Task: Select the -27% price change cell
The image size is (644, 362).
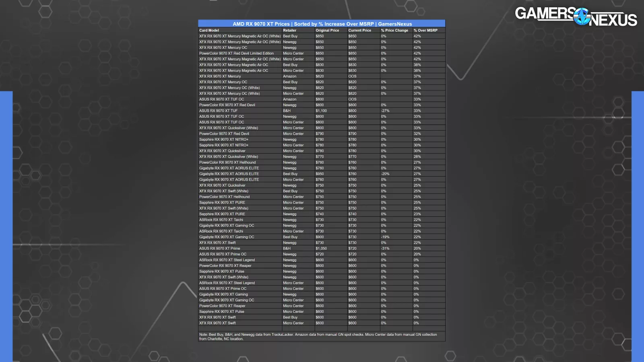Action: coord(385,111)
